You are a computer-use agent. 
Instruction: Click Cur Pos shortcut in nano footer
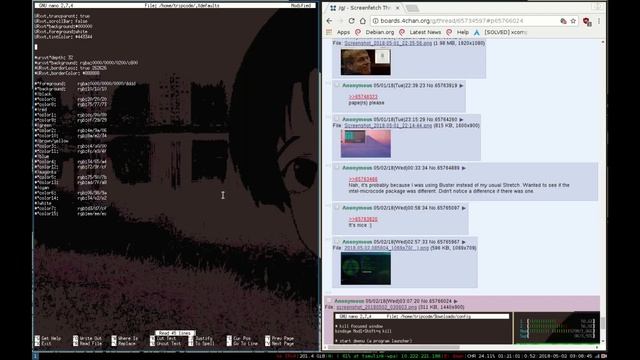tap(239, 338)
